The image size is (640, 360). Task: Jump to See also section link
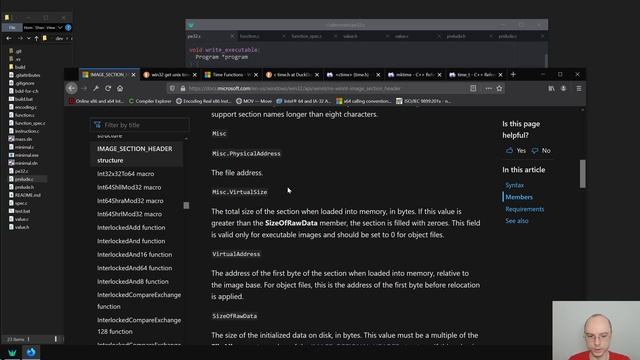click(x=517, y=221)
